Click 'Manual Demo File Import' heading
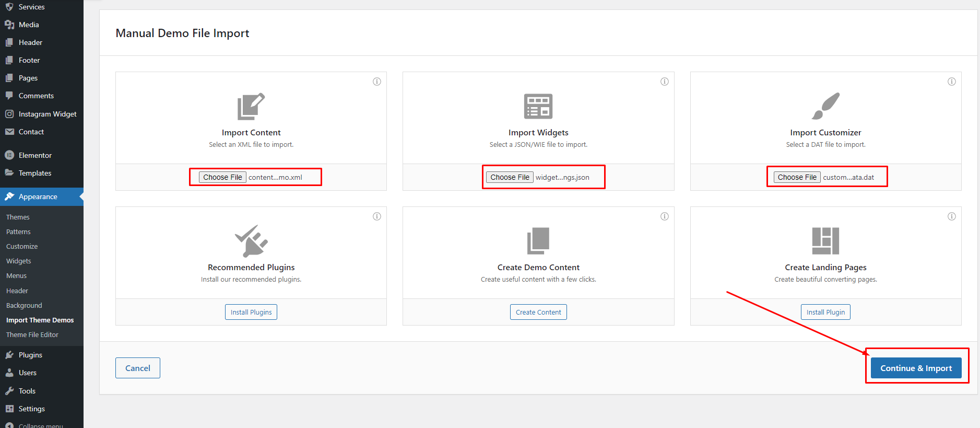 (182, 33)
